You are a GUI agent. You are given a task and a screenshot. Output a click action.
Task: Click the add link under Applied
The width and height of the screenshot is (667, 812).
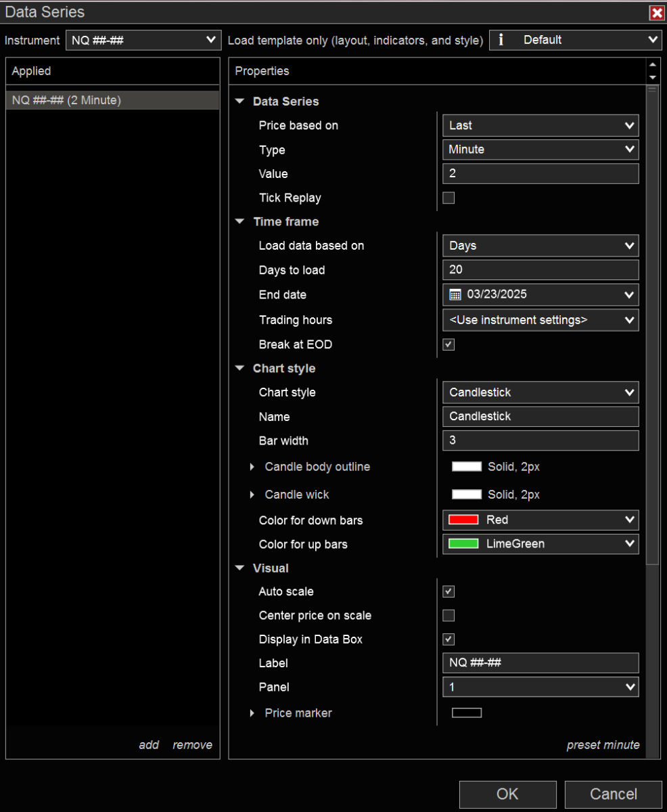[149, 745]
